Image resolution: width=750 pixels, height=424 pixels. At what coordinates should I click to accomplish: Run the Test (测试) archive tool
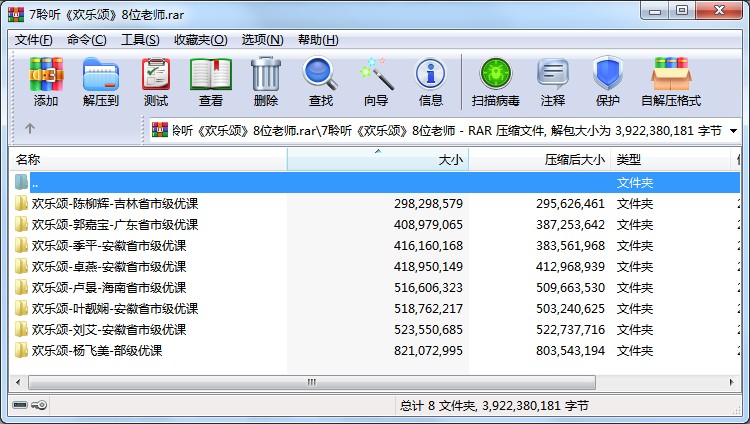(156, 81)
